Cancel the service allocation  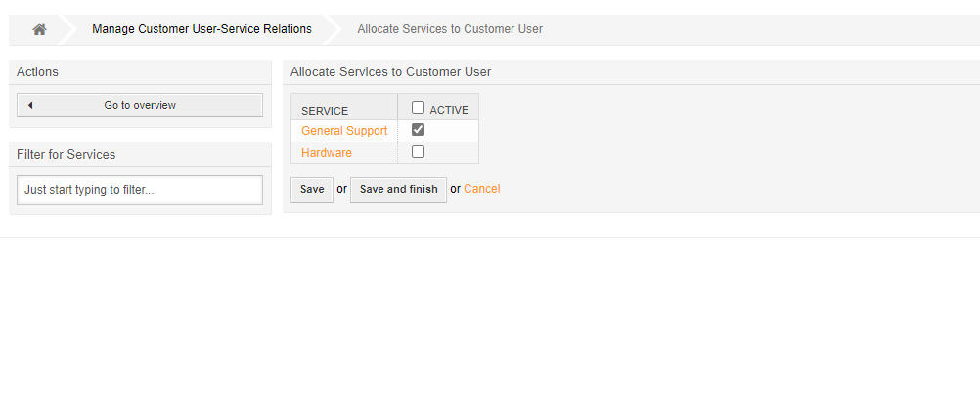(481, 189)
